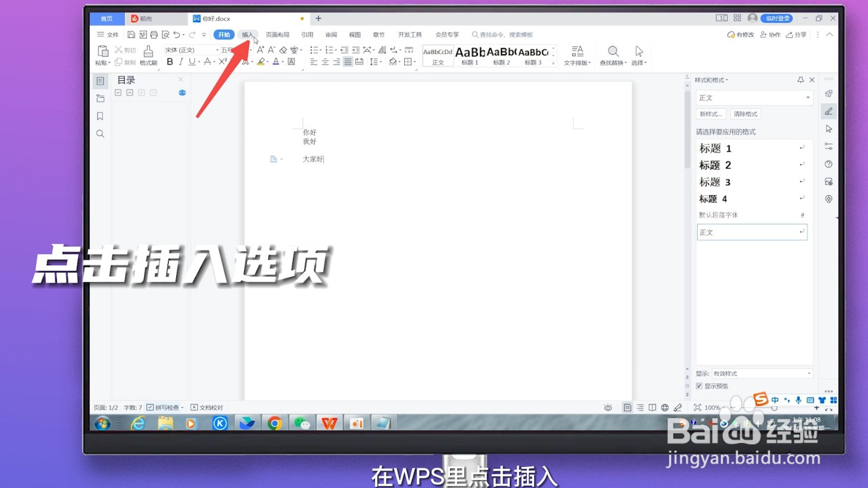Open the current style dropdown in Styles pane
This screenshot has height=488, width=868.
[808, 98]
